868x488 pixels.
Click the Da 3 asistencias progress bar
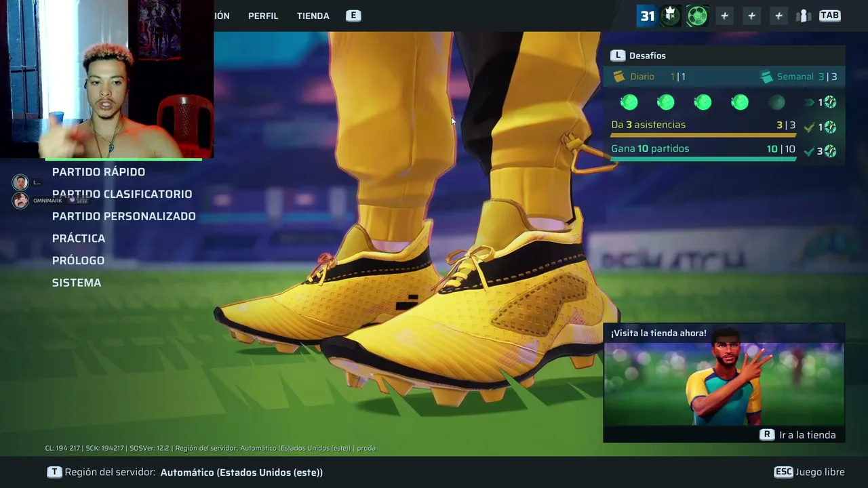pos(703,135)
